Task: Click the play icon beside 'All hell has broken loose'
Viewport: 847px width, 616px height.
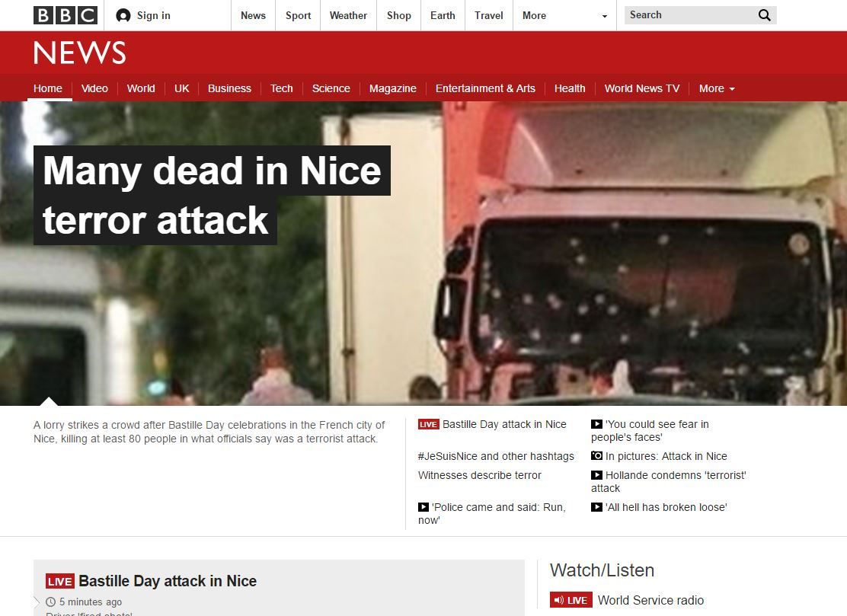Action: point(596,507)
